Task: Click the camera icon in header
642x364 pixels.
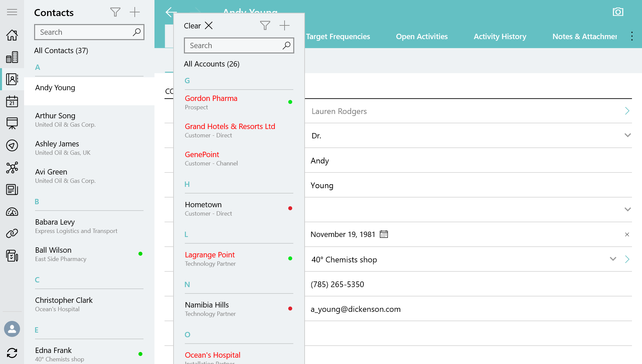Action: point(618,12)
